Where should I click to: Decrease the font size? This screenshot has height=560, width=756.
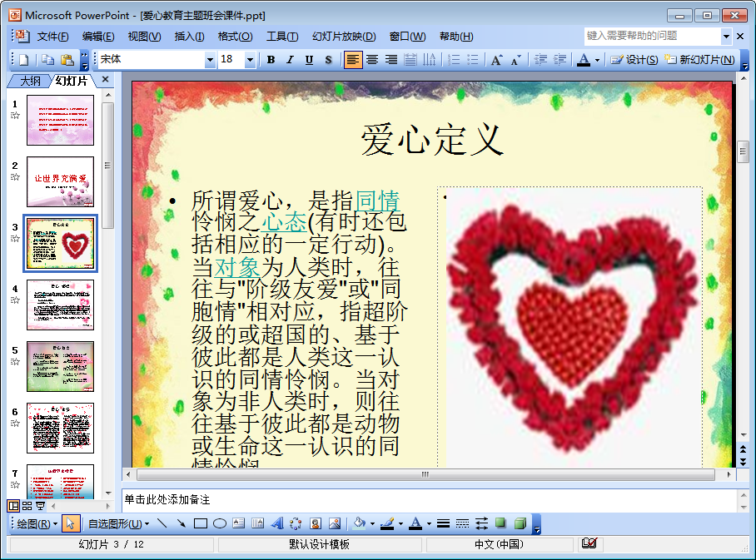click(x=516, y=60)
